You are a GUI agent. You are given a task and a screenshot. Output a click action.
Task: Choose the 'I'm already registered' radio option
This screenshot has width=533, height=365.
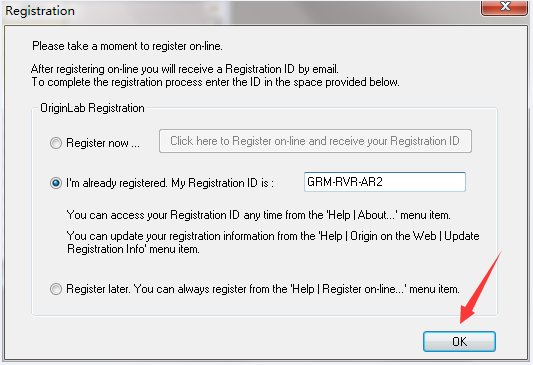click(x=56, y=183)
